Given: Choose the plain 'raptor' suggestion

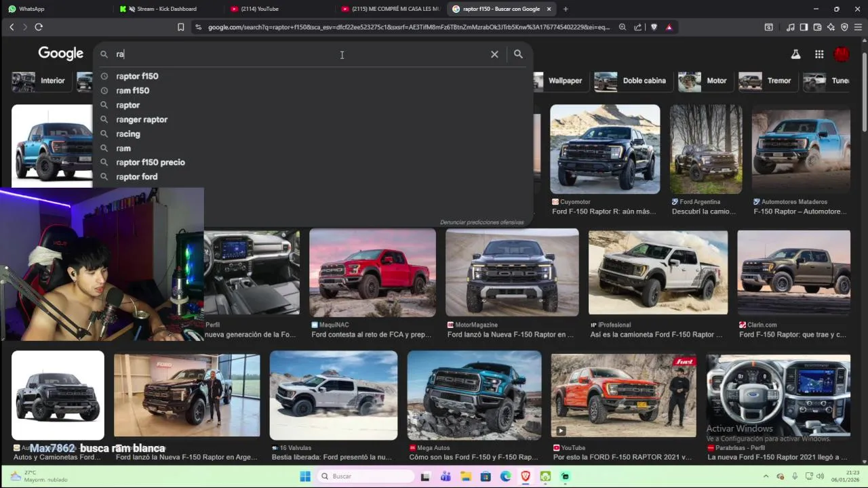Looking at the screenshot, I should [313, 105].
